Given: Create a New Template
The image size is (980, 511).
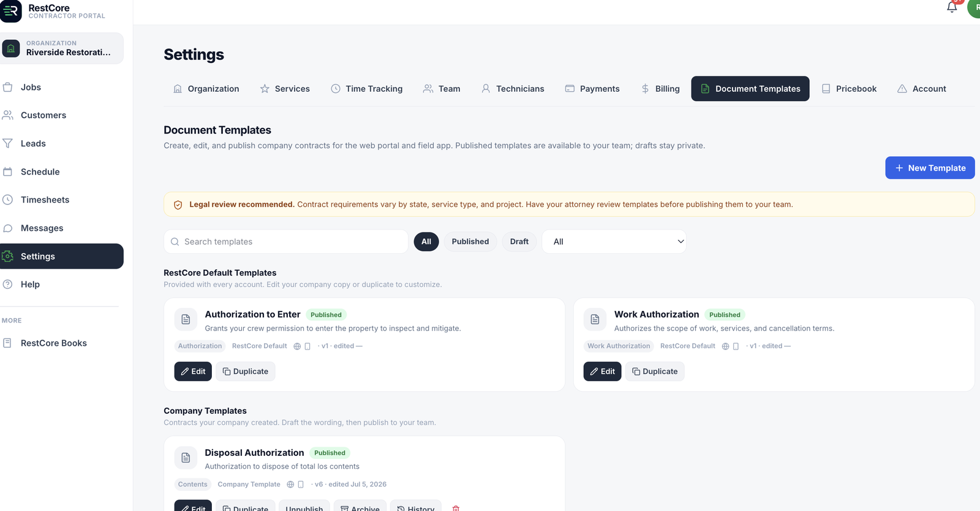Looking at the screenshot, I should click(x=930, y=168).
